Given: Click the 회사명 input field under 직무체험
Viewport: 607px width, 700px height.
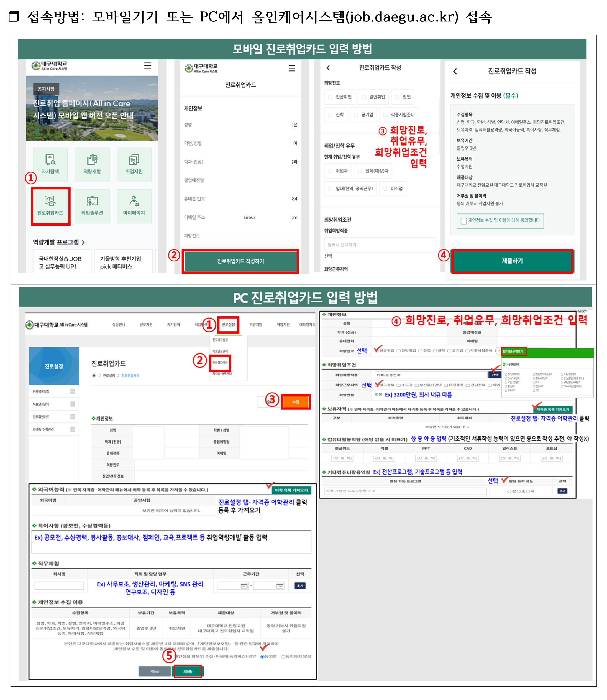Looking at the screenshot, I should click(59, 586).
